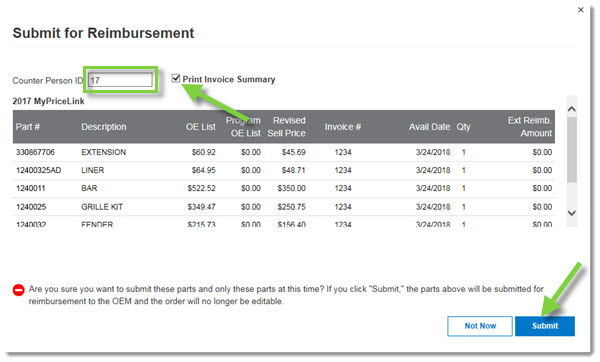Click the $349.47 OE List value
This screenshot has width=600, height=362.
click(202, 207)
